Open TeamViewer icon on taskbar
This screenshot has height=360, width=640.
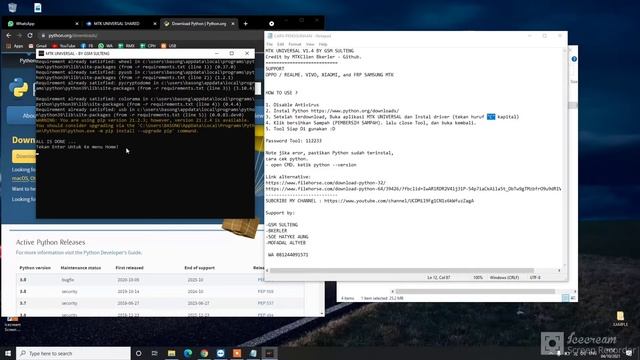[220, 353]
